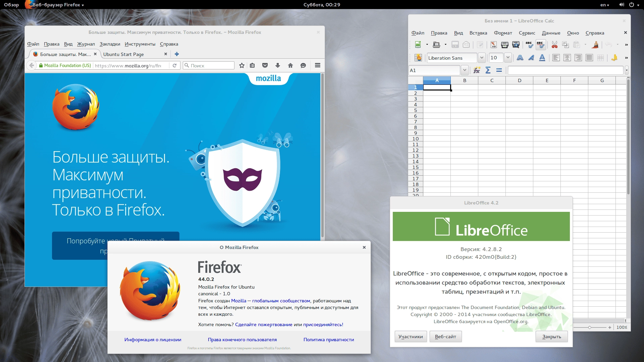
Task: Click the Open document folder icon in Calc
Action: pos(436,45)
